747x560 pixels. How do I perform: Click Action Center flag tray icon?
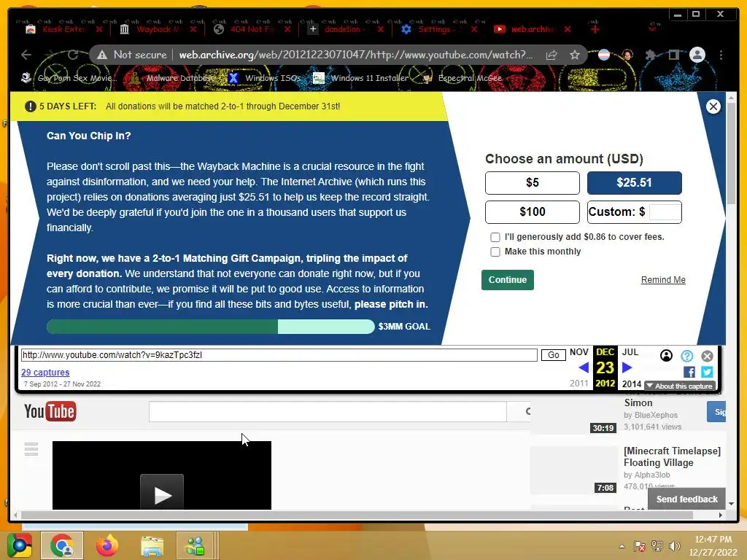tap(639, 546)
